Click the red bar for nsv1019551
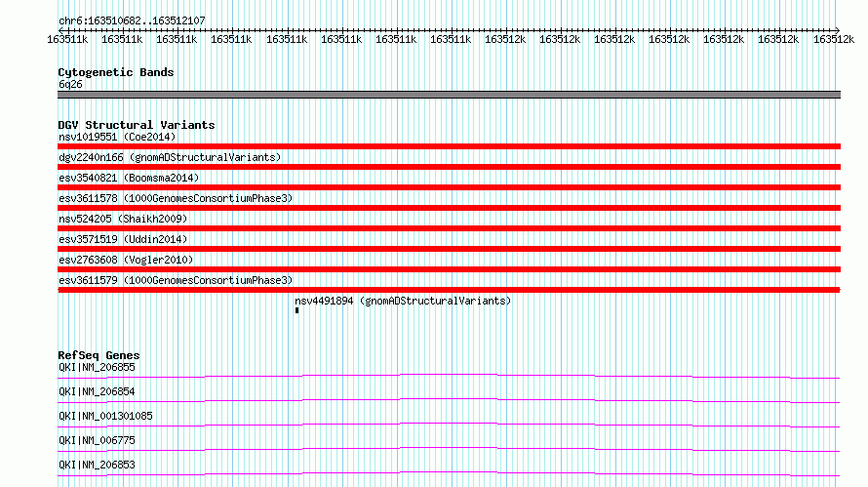The image size is (868, 487). coord(449,146)
